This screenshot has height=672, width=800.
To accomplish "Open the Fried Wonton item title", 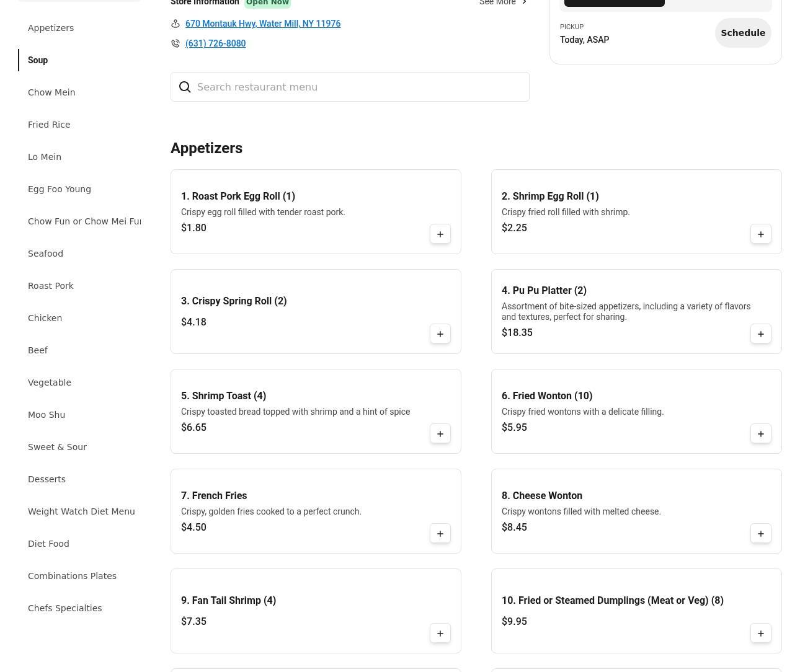I will tap(547, 396).
